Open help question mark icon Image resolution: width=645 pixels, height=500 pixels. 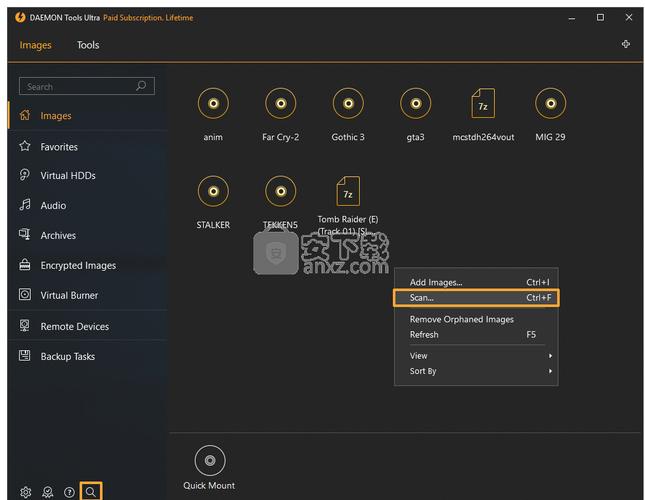(69, 492)
